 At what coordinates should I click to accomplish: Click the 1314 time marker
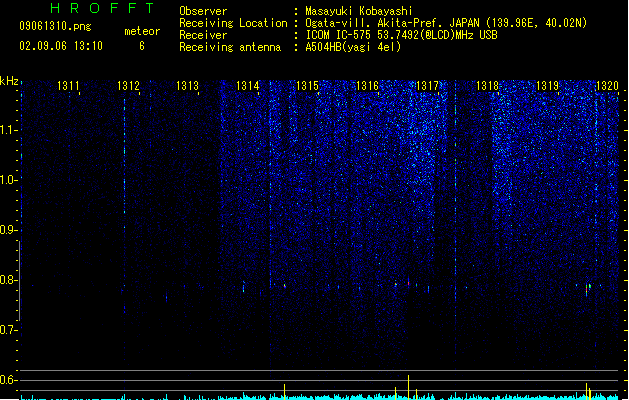pos(248,86)
